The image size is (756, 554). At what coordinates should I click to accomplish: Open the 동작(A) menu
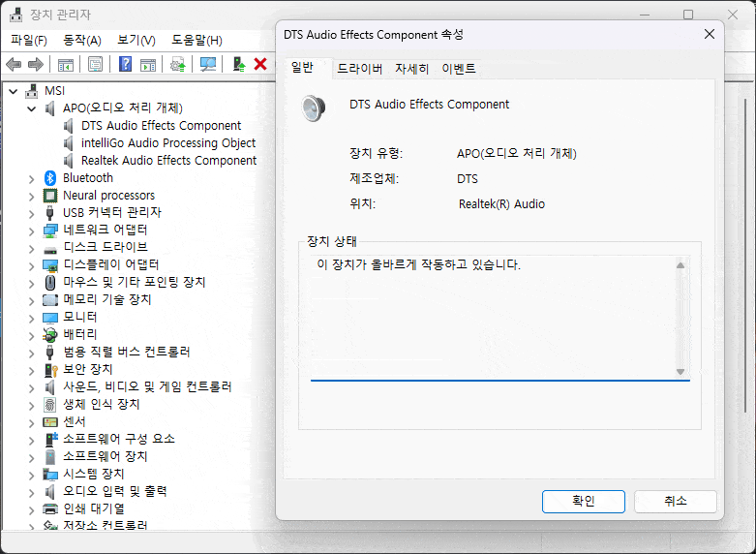(x=81, y=40)
